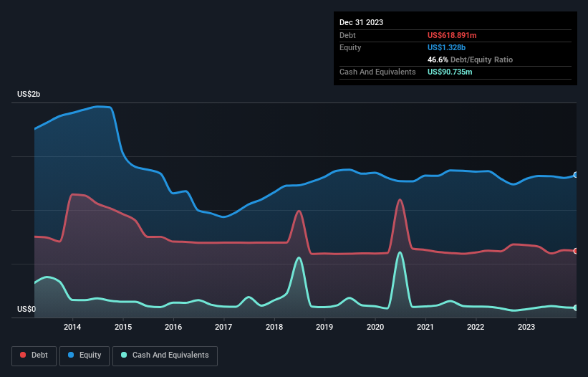Click the Debt row label in tooltip
Screen dimensions: 588x377
(347, 35)
